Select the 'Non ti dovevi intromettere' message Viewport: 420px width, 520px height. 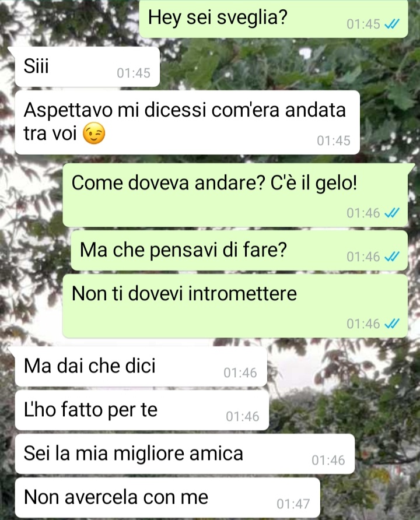coord(235,306)
